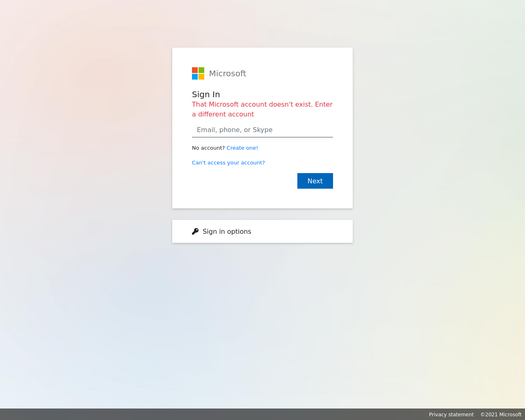Click the Microsoft four-square logo
This screenshot has width=525, height=420.
[x=198, y=73]
